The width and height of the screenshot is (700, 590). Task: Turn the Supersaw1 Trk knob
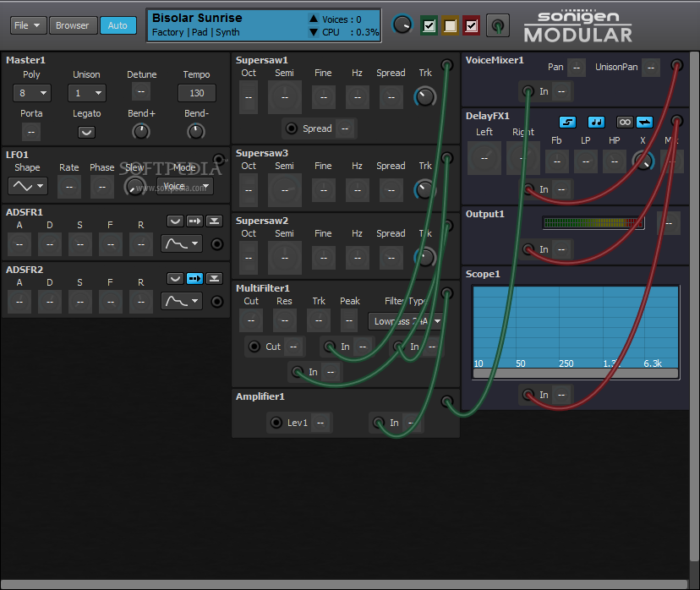425,97
